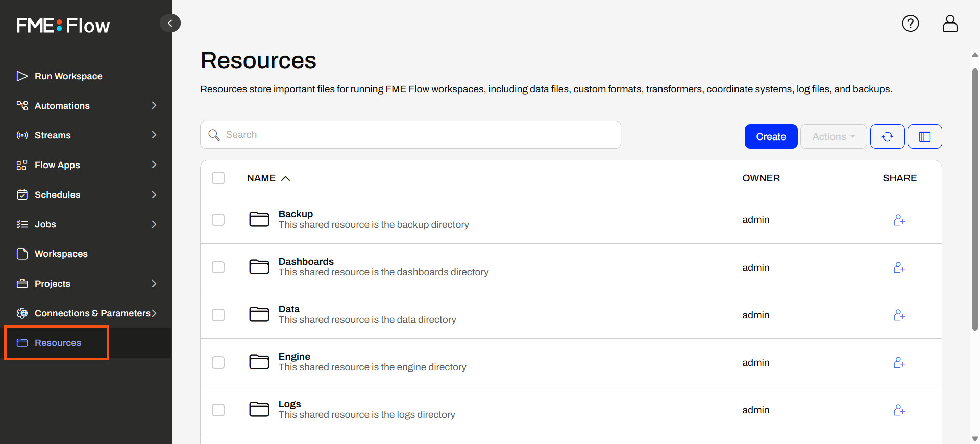Toggle the column layout icon button
This screenshot has height=444, width=980.
(924, 136)
